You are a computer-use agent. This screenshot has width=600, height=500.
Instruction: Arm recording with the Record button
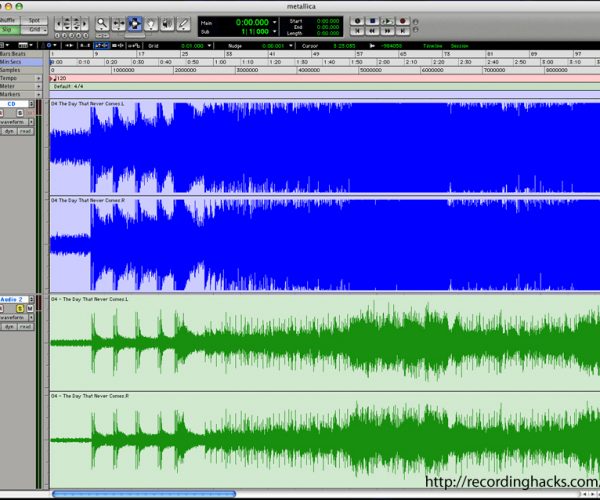[x=402, y=21]
